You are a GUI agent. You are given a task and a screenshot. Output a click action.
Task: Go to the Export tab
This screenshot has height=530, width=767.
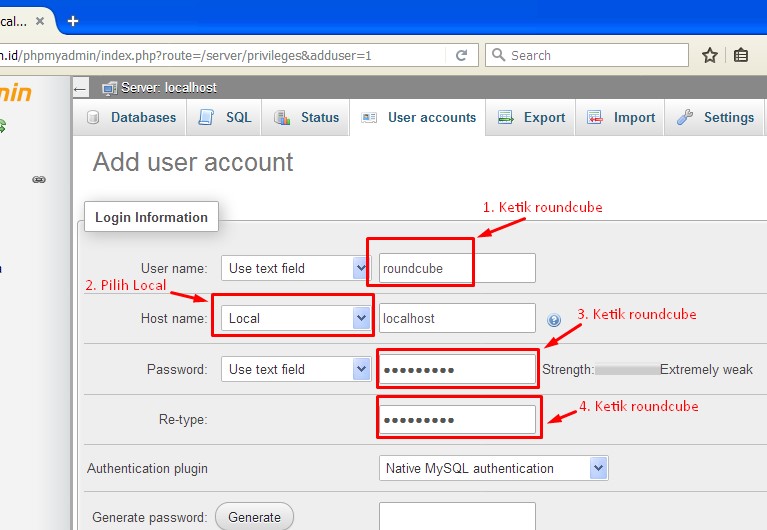(x=532, y=118)
